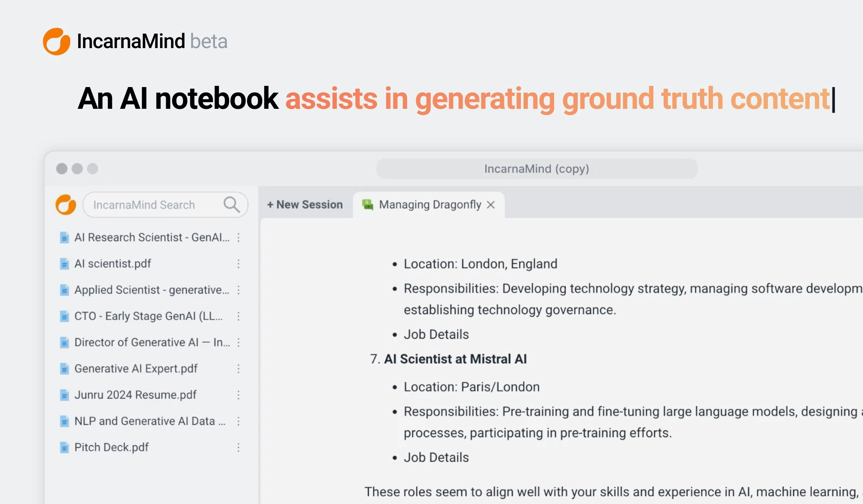This screenshot has height=504, width=863.
Task: Switch to the Managing Dragonfly tab
Action: point(430,205)
